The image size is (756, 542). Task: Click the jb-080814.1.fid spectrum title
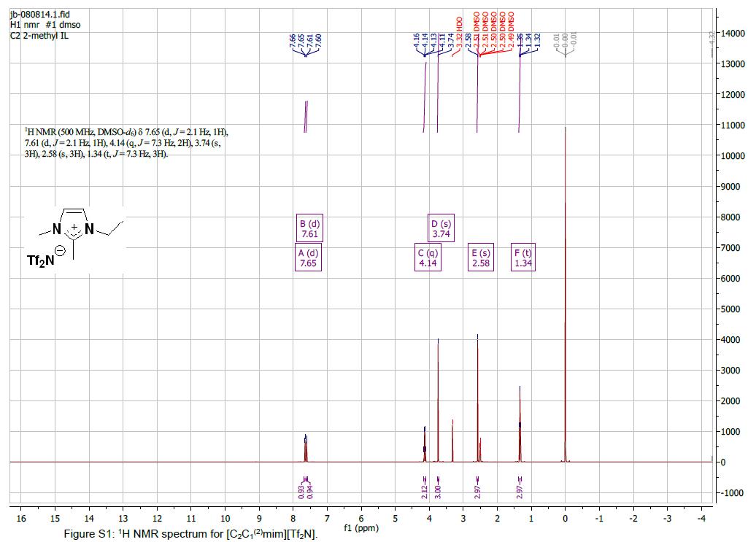pos(40,14)
